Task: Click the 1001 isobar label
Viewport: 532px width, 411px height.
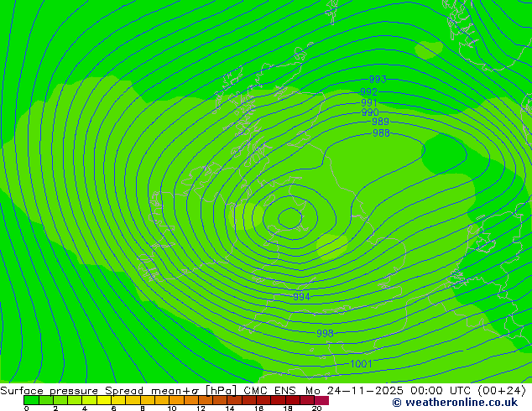Action: click(x=361, y=364)
